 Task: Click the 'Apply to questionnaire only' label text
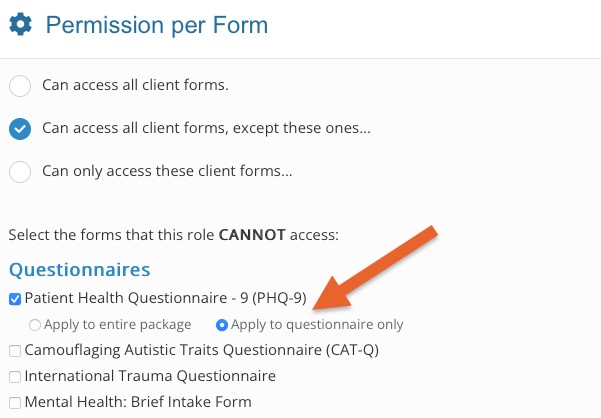[317, 325]
